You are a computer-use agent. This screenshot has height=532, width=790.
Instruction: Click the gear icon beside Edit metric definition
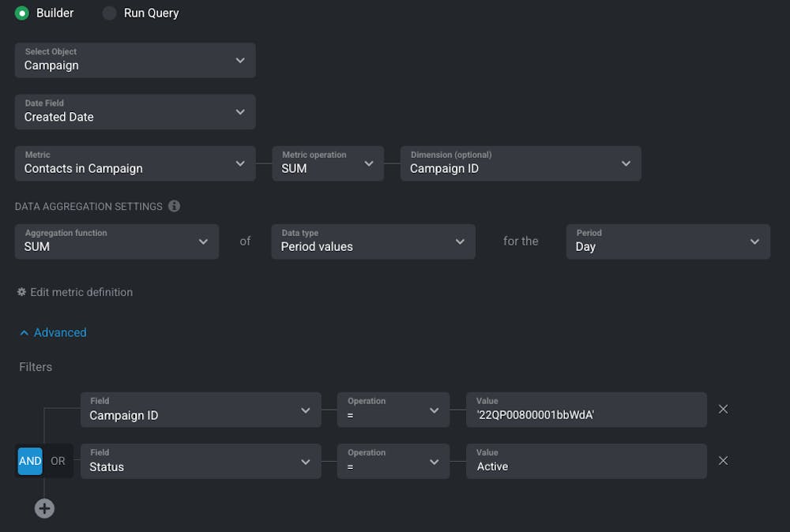[x=22, y=292]
